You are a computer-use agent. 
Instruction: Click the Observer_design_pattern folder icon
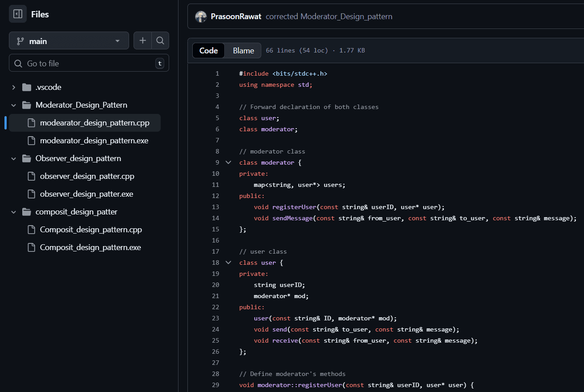coord(27,158)
